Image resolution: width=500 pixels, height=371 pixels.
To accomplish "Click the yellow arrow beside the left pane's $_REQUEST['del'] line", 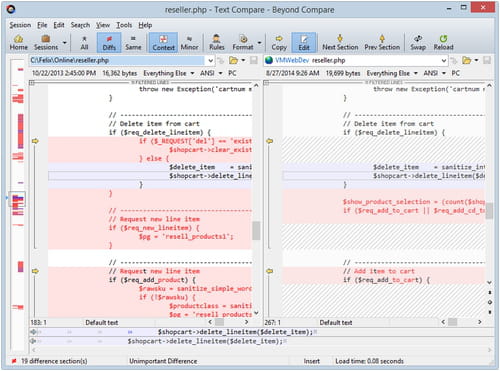I will click(x=35, y=141).
